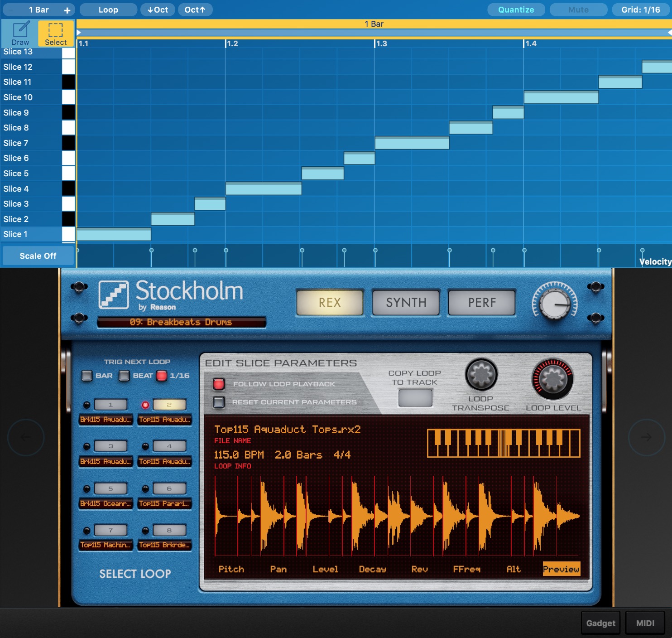Screen dimensions: 672x638
Task: Shift notes up with Oct↑ button
Action: tap(195, 10)
